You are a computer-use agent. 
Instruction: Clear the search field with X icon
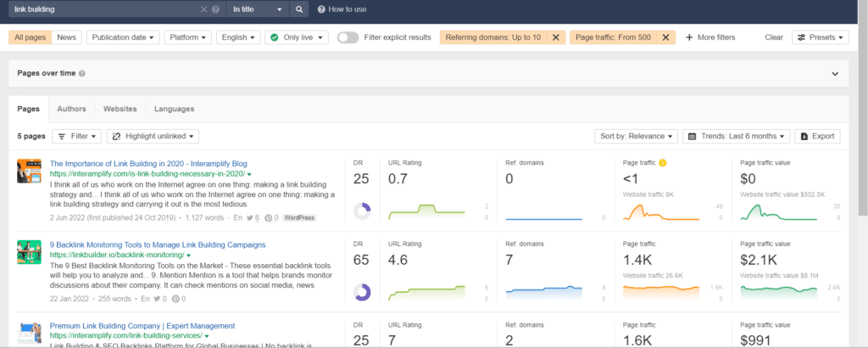[x=203, y=9]
